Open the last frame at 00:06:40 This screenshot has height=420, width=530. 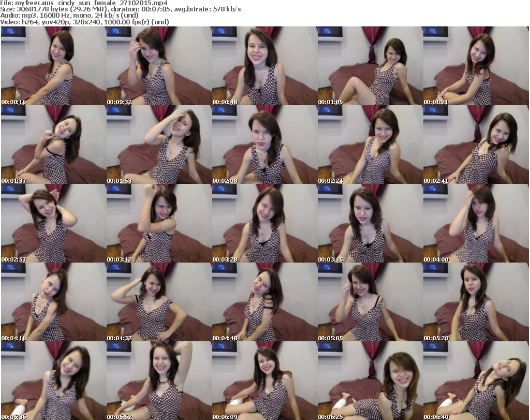tap(476, 381)
